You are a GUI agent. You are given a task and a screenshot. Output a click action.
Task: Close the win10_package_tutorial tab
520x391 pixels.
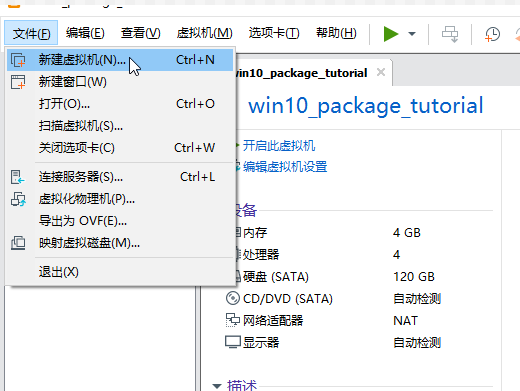click(381, 72)
